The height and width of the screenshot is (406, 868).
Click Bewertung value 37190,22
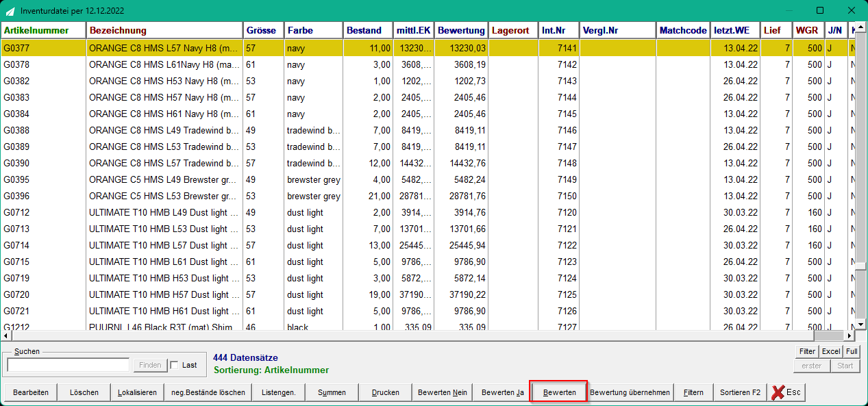tap(467, 294)
